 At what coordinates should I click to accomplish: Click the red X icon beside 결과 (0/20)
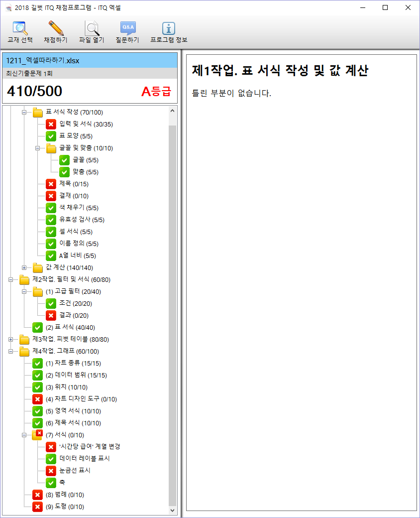pyautogui.click(x=51, y=315)
